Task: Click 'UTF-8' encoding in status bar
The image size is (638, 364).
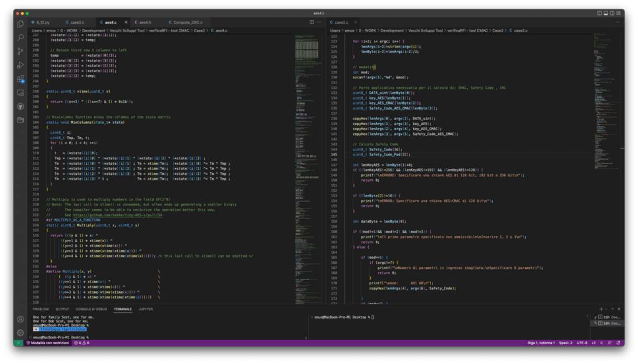Action: [582, 343]
